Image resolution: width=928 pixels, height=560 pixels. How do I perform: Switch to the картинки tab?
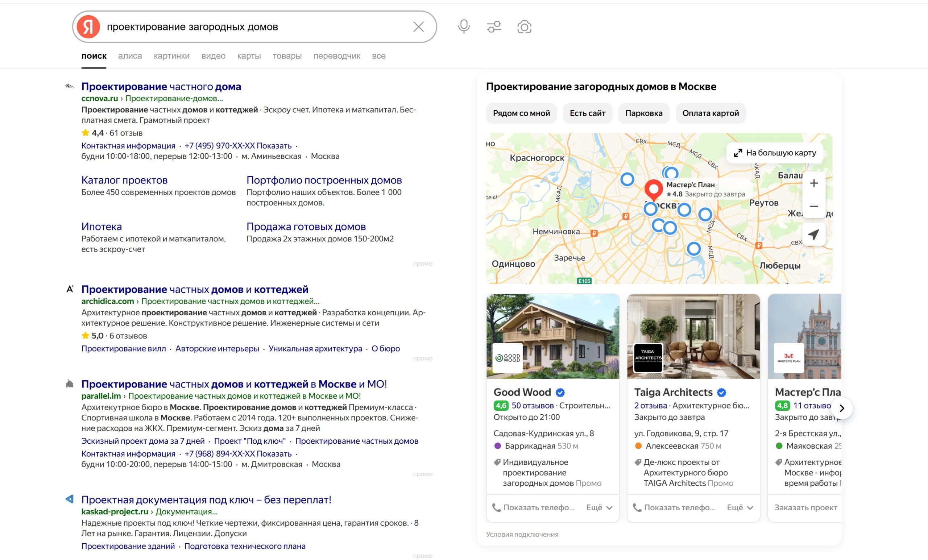172,56
